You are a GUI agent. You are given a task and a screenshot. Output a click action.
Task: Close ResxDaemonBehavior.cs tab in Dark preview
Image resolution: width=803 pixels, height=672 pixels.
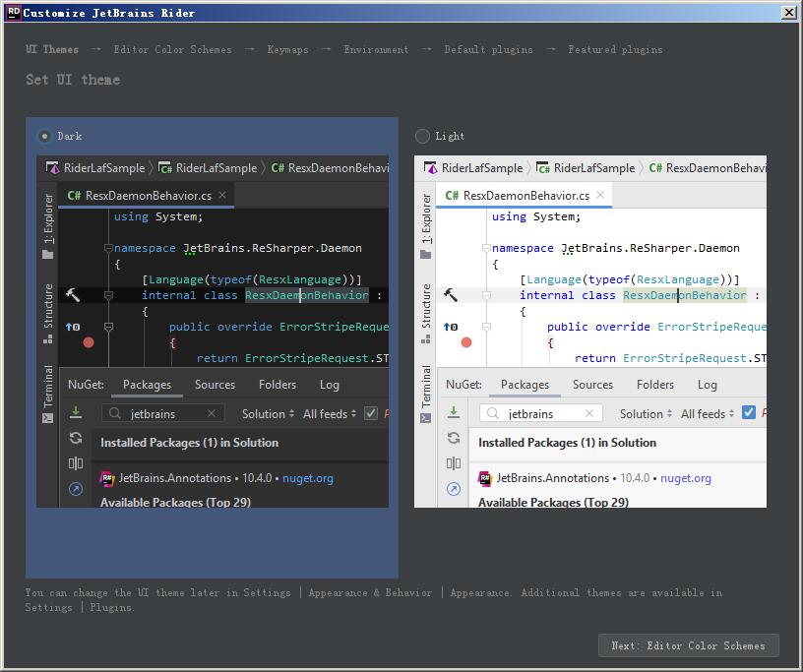pos(222,195)
